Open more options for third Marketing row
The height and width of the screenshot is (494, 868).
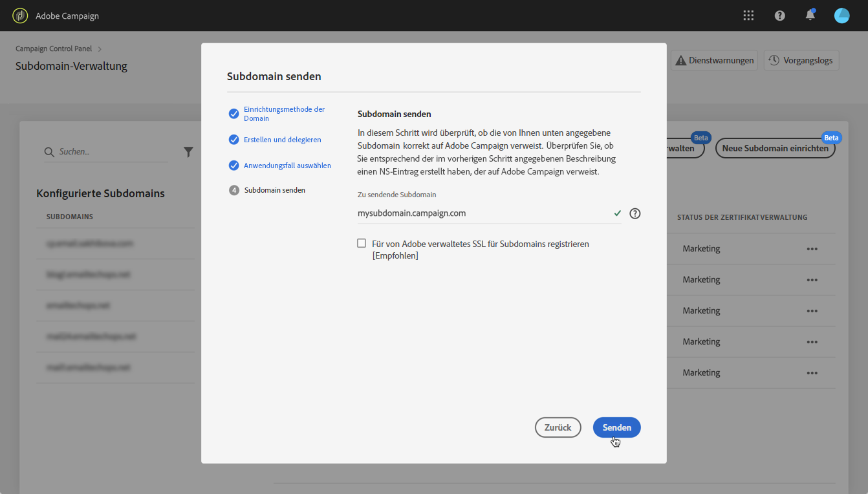[x=812, y=311]
